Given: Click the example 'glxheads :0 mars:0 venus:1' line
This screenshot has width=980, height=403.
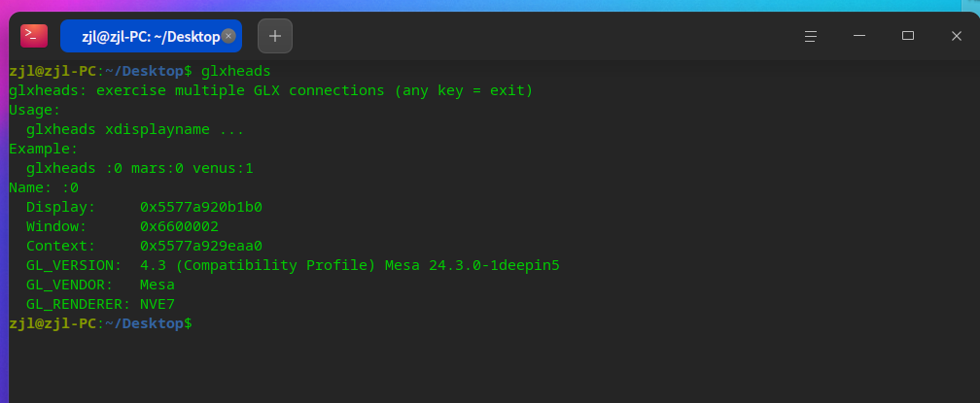Looking at the screenshot, I should (x=140, y=168).
